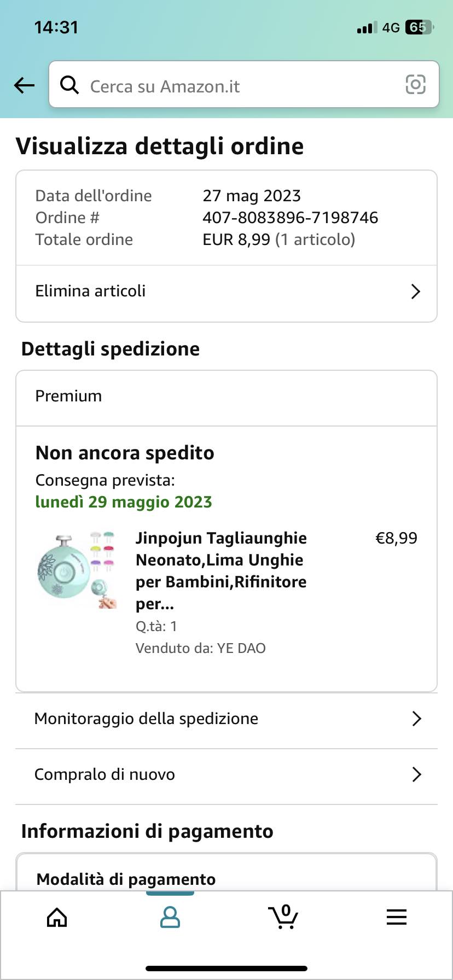Select Elimina articoli row
This screenshot has width=453, height=980.
coord(91,291)
